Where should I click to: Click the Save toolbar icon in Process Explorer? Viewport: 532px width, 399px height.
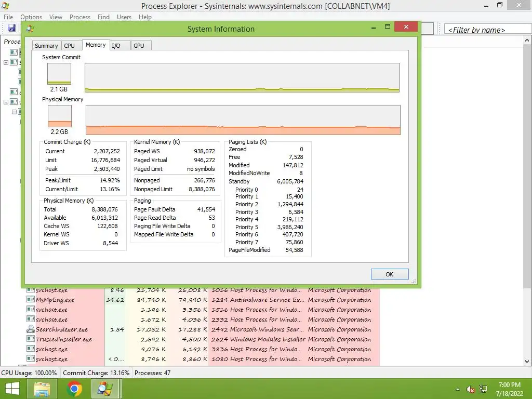click(x=11, y=28)
